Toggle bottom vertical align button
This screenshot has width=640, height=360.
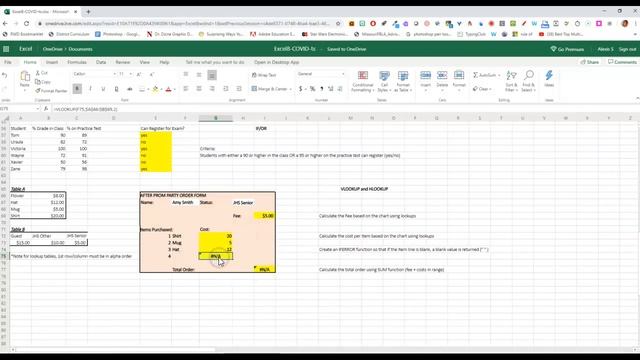coord(212,75)
